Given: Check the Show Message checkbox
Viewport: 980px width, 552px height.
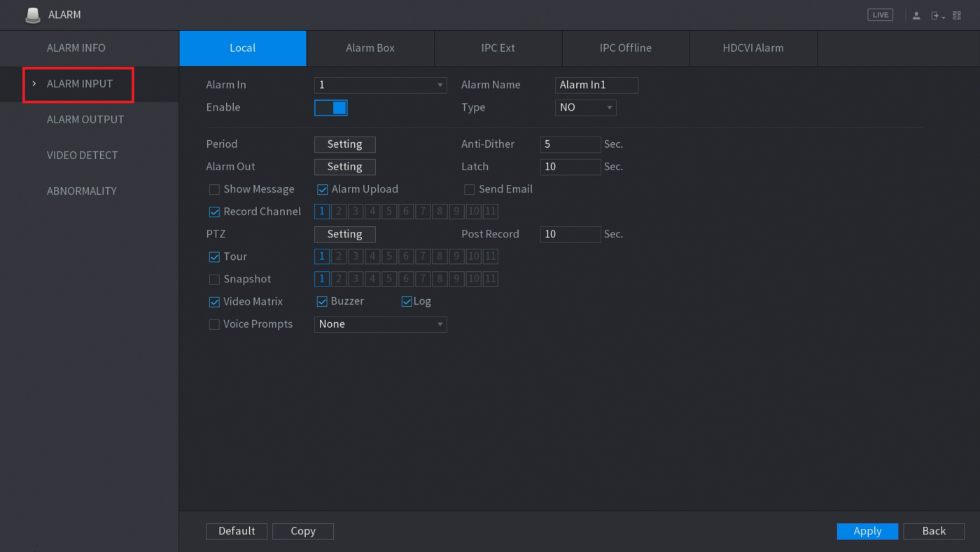Looking at the screenshot, I should (x=214, y=190).
